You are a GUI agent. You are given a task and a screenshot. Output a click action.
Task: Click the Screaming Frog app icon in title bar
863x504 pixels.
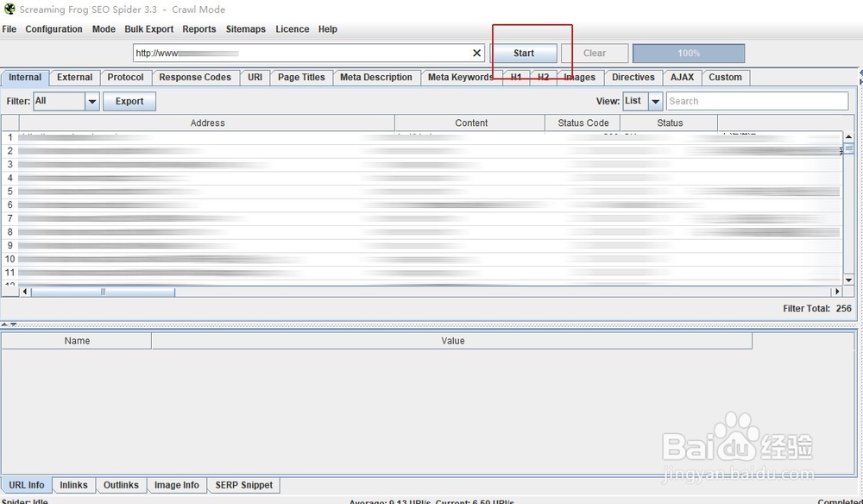tap(9, 9)
